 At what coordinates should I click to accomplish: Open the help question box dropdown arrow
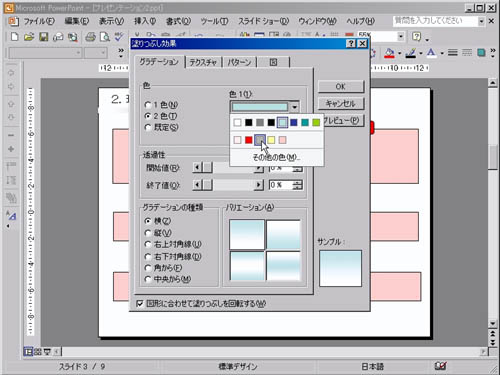(x=481, y=21)
